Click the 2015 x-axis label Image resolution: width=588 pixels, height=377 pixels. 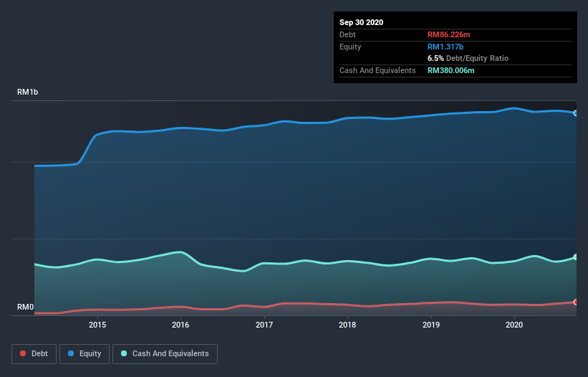(97, 325)
